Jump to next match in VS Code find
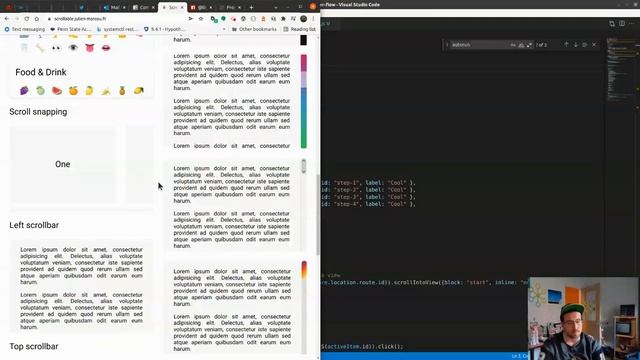The image size is (640, 360). 576,44
